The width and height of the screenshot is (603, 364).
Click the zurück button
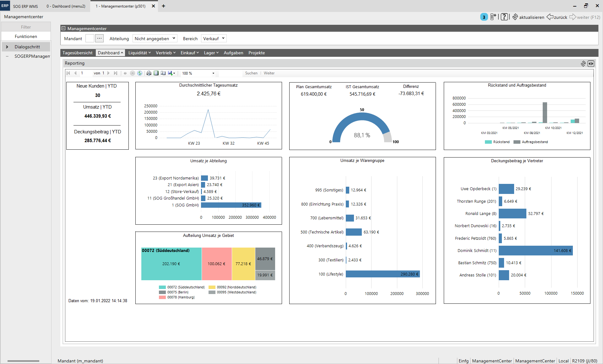point(557,17)
